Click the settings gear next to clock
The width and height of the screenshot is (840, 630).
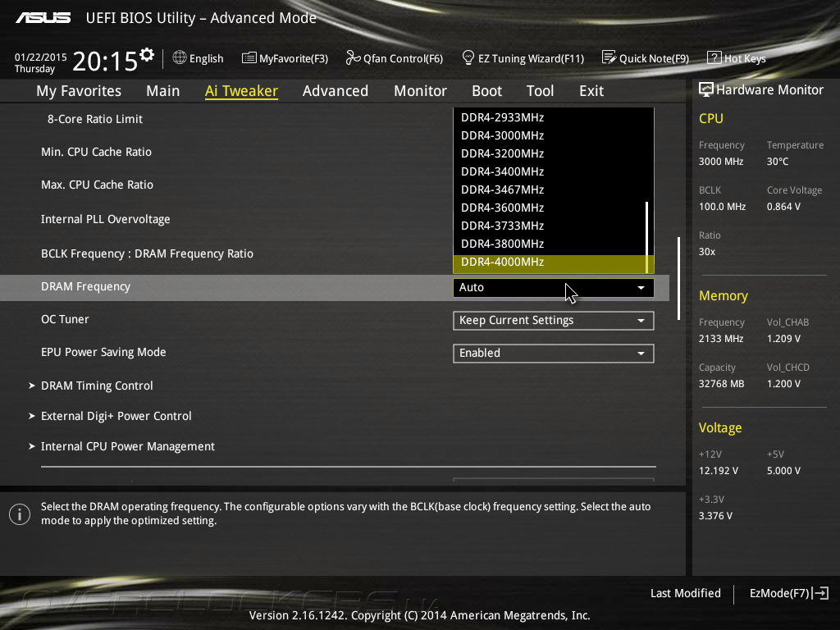(x=146, y=55)
